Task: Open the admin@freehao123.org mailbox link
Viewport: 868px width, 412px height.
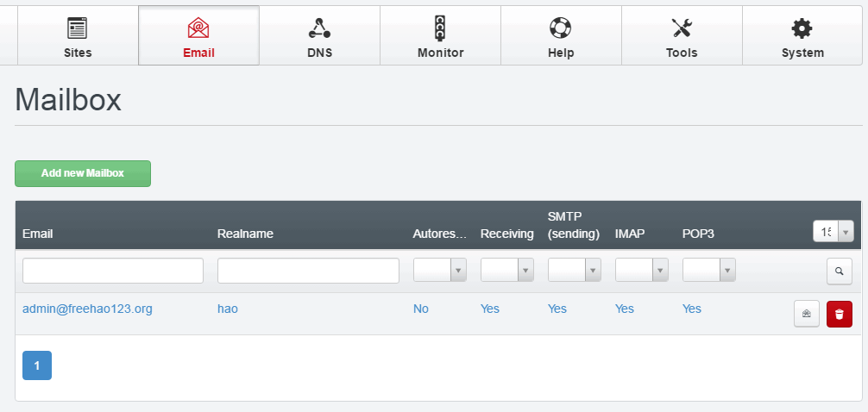Action: [x=87, y=309]
